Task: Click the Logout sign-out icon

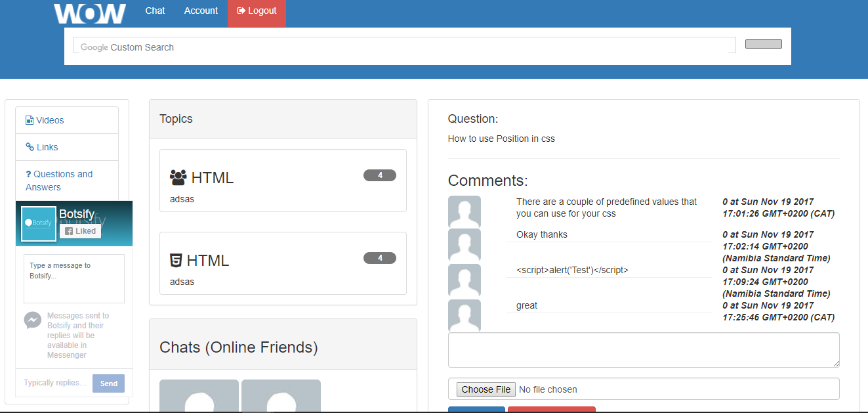Action: tap(241, 11)
